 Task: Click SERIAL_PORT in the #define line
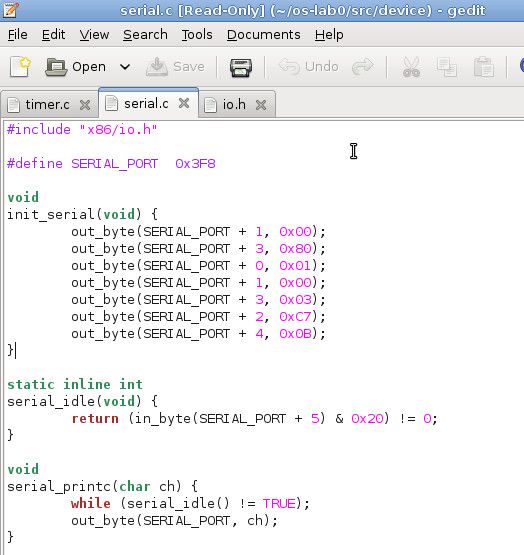coord(115,164)
